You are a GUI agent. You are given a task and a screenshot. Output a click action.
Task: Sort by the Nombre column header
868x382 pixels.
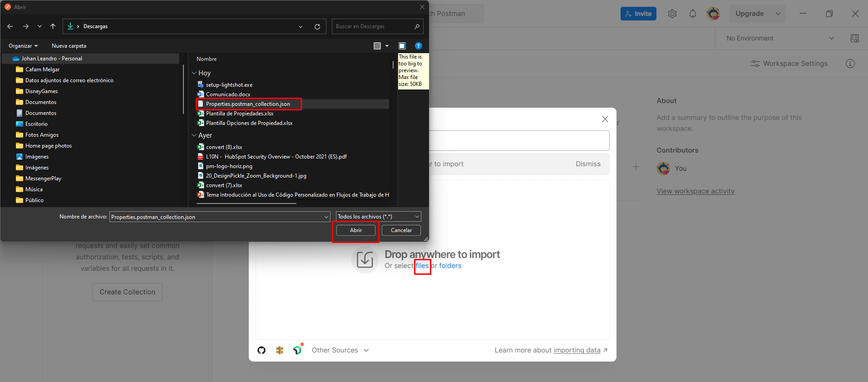pyautogui.click(x=207, y=59)
